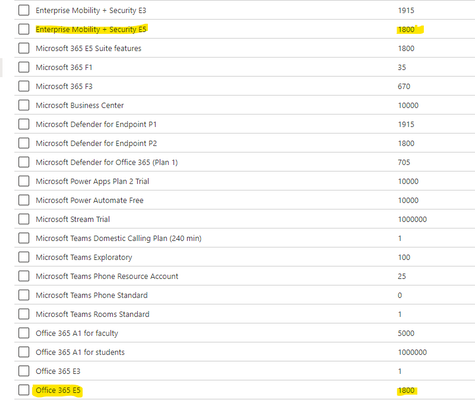Open the Microsoft Teams Exploratory name
The image size is (475, 400).
click(84, 257)
